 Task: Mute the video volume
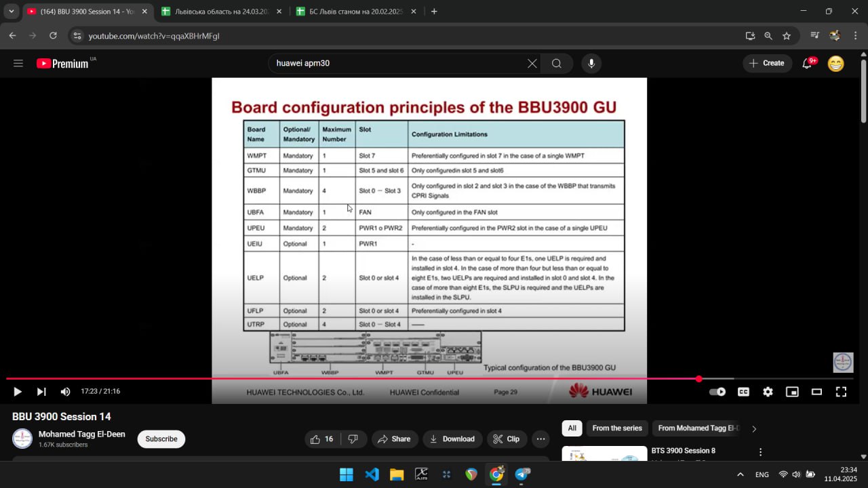click(x=65, y=392)
